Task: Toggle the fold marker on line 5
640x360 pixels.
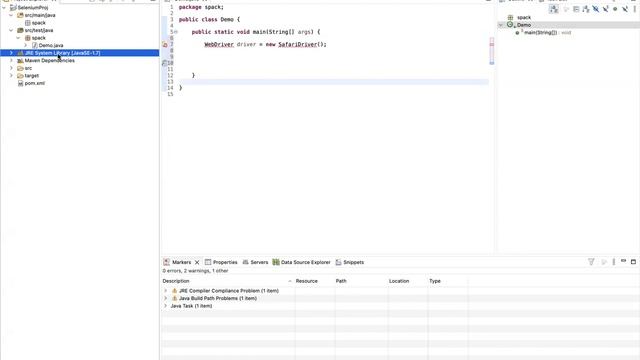Action: click(x=176, y=32)
